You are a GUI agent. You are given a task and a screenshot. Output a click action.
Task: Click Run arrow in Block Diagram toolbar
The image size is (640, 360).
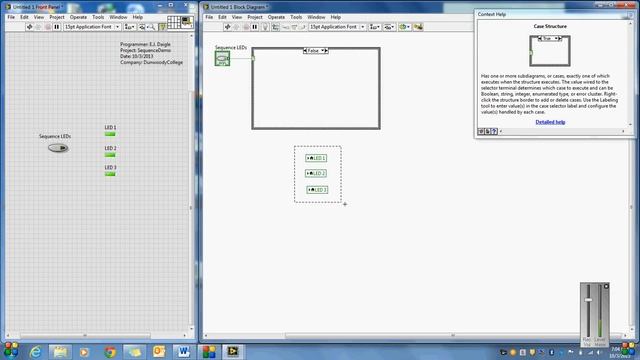[x=227, y=27]
